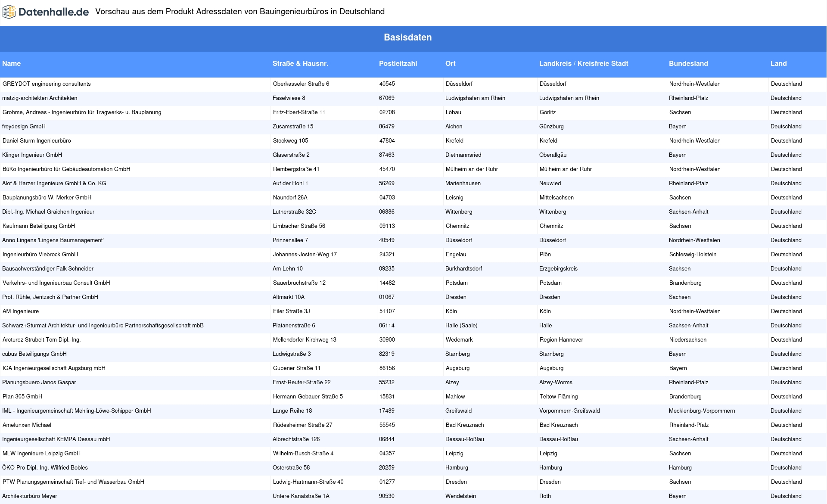This screenshot has height=504, width=827.
Task: Click Daniel Sturm Ingenieurbüro
Action: [x=37, y=141]
